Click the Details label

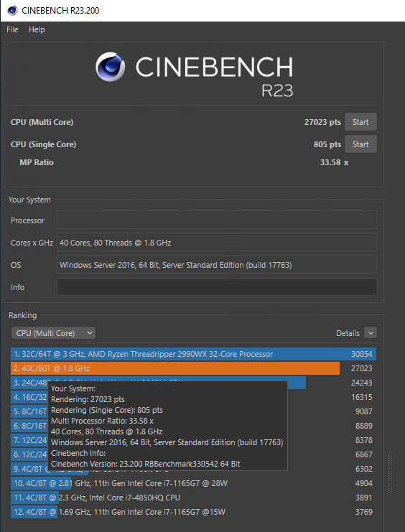click(348, 333)
